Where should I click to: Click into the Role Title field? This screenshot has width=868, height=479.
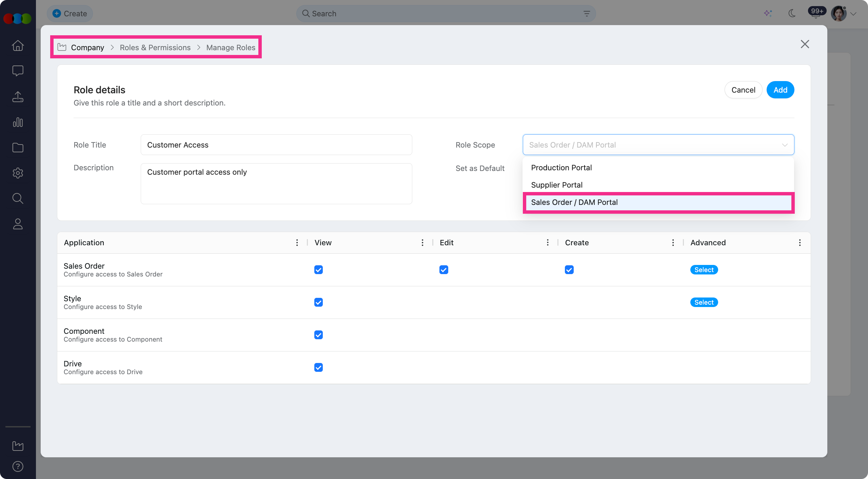pos(276,145)
